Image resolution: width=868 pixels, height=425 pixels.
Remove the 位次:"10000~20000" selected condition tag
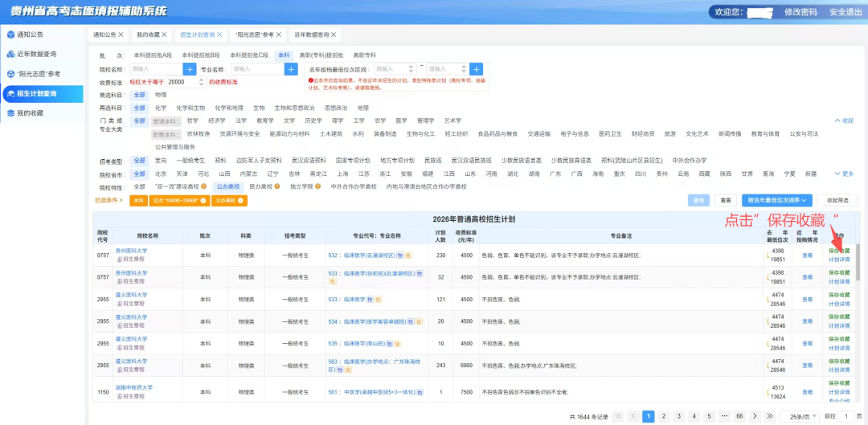[x=203, y=200]
